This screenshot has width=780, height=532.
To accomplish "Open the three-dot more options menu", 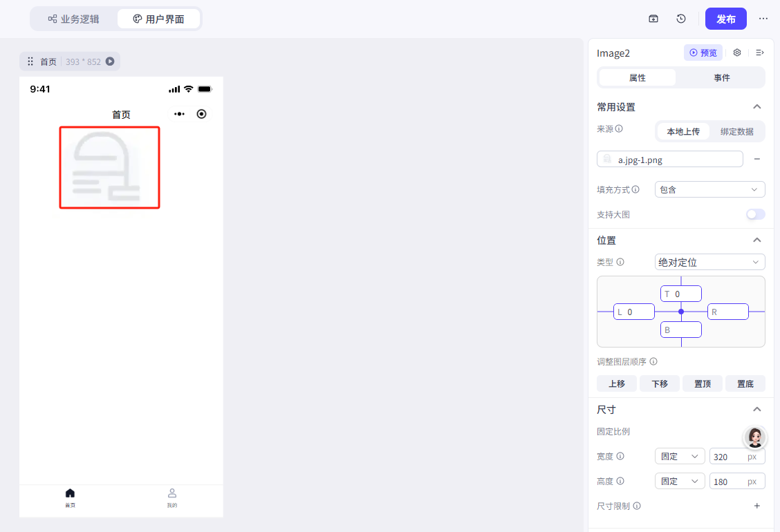I will click(x=763, y=19).
